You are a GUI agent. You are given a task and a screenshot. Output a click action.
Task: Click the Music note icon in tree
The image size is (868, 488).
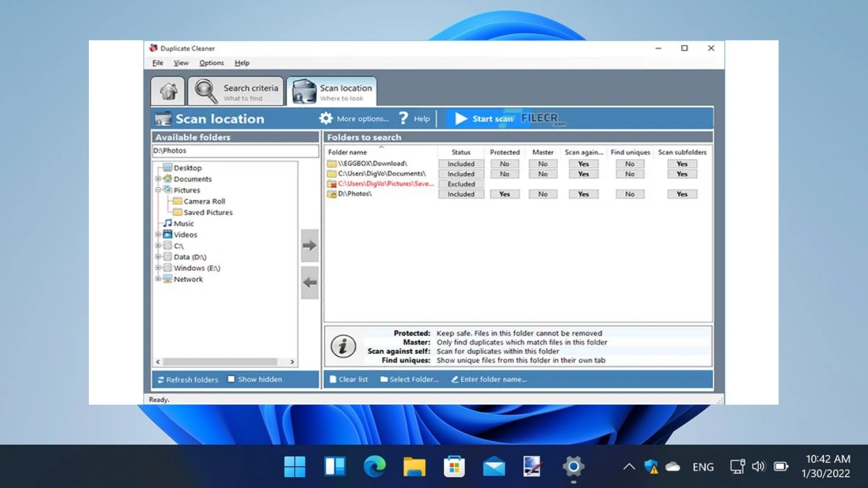167,223
